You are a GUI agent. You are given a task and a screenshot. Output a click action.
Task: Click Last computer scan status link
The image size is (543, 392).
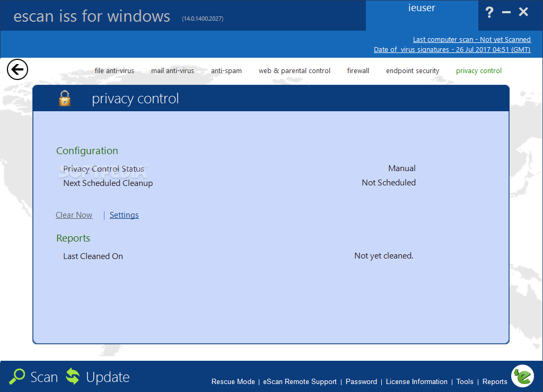(x=471, y=39)
